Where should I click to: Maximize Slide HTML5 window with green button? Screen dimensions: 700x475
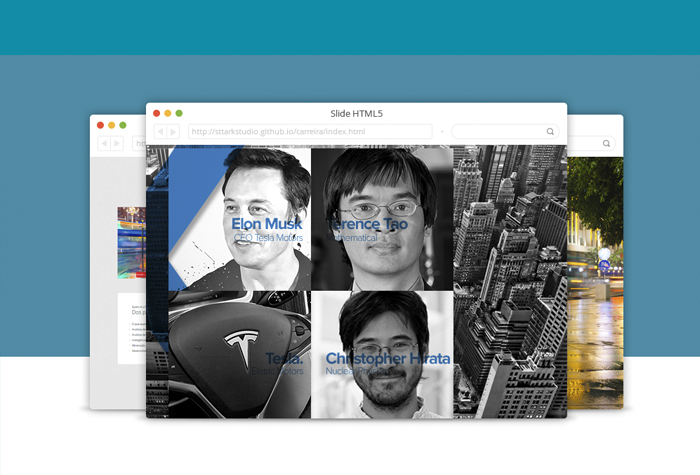(x=179, y=113)
